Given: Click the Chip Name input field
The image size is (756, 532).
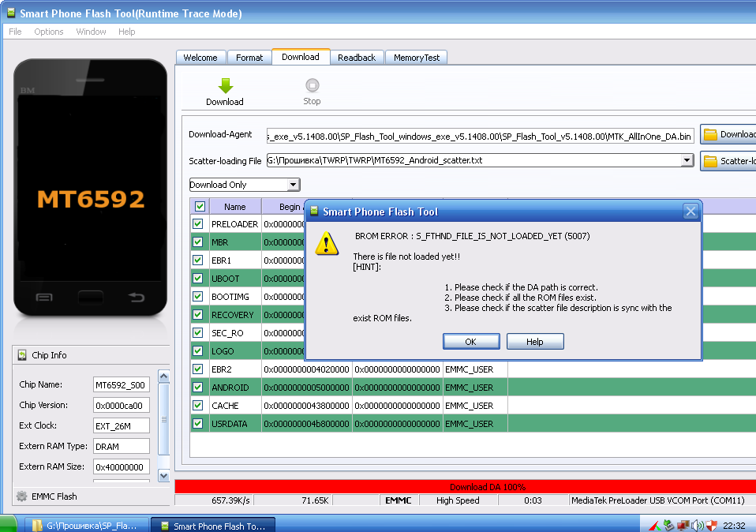Looking at the screenshot, I should (x=121, y=385).
